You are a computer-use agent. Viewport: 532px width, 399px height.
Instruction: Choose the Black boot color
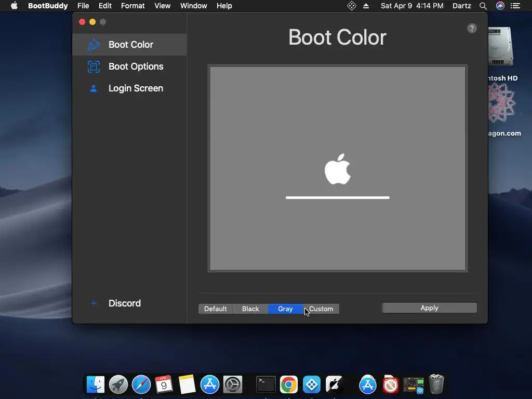(x=250, y=309)
